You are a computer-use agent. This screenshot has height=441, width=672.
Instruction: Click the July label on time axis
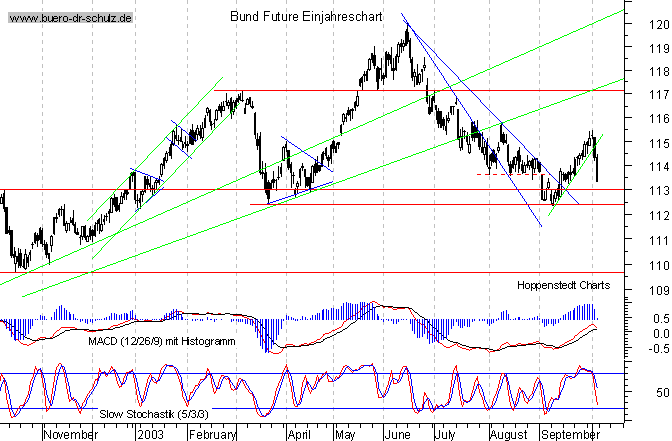click(x=443, y=436)
